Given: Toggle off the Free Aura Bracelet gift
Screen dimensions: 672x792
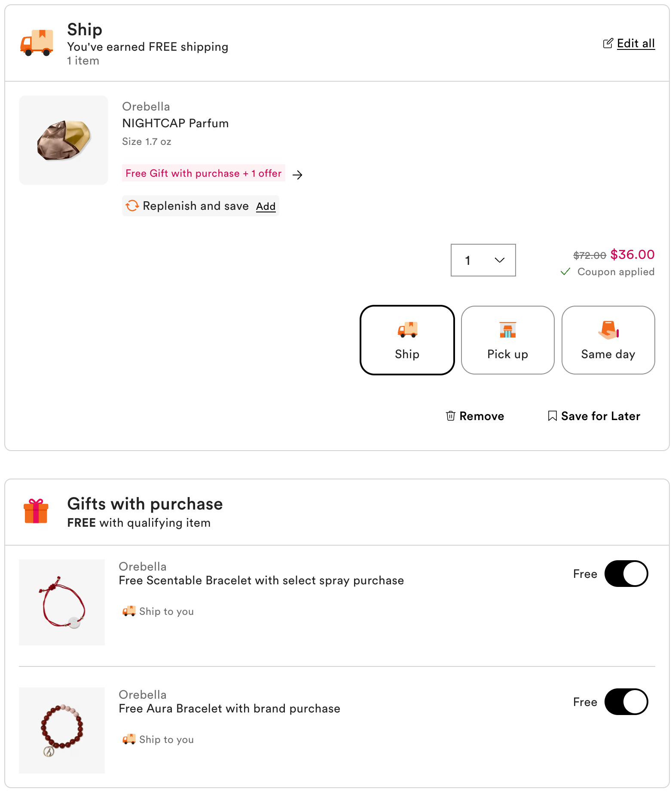Looking at the screenshot, I should tap(626, 702).
